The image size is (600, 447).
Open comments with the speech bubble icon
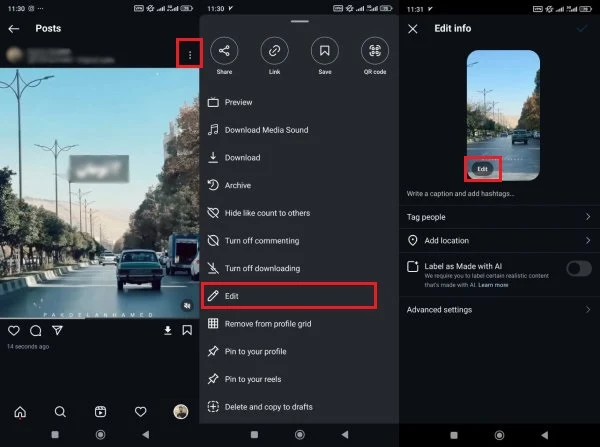click(36, 330)
